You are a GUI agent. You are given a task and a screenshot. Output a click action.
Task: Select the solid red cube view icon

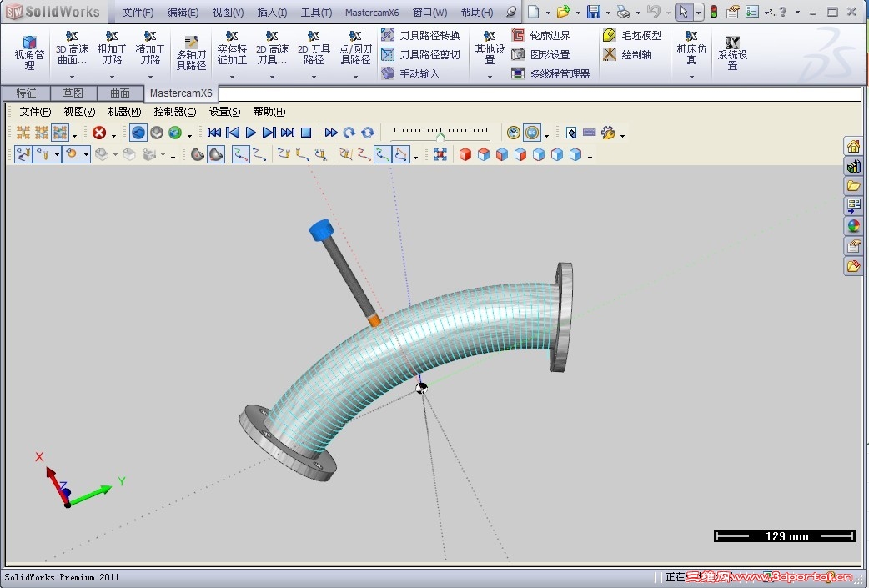pyautogui.click(x=465, y=154)
